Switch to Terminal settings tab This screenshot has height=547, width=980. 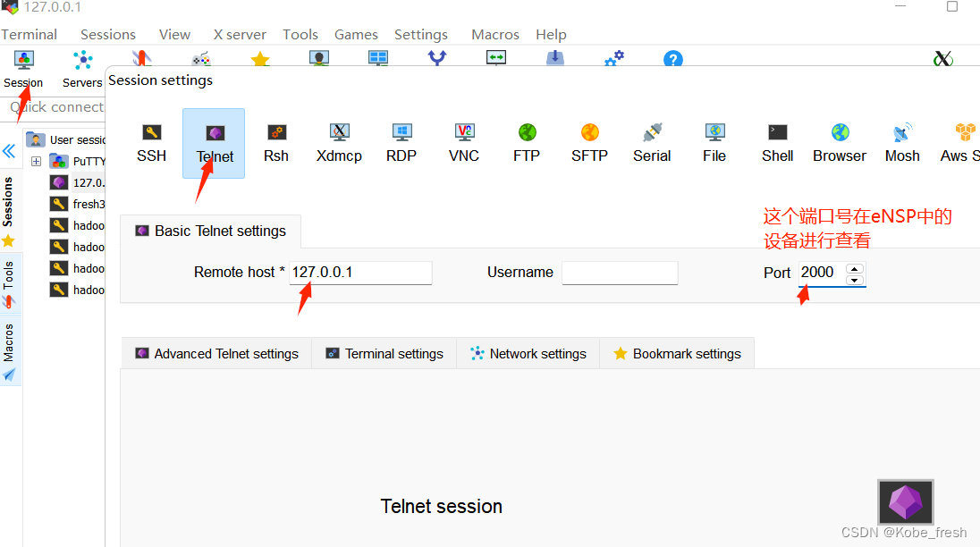(x=384, y=353)
